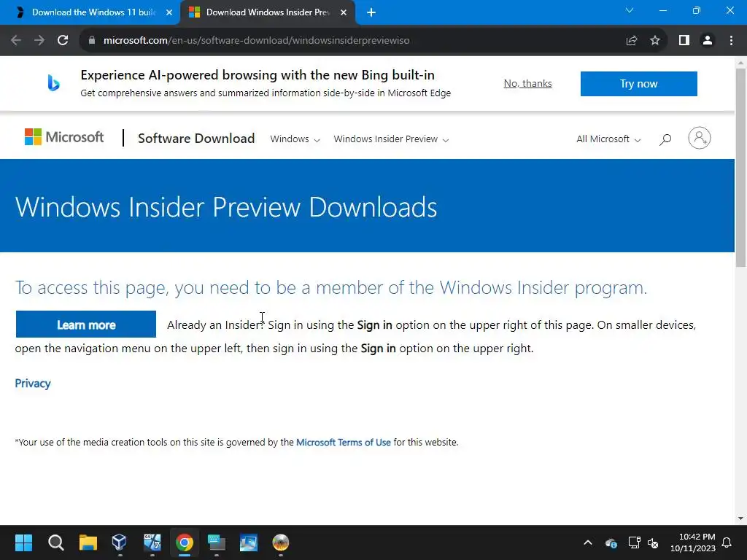
Task: Open the Chrome profile menu
Action: coord(708,41)
